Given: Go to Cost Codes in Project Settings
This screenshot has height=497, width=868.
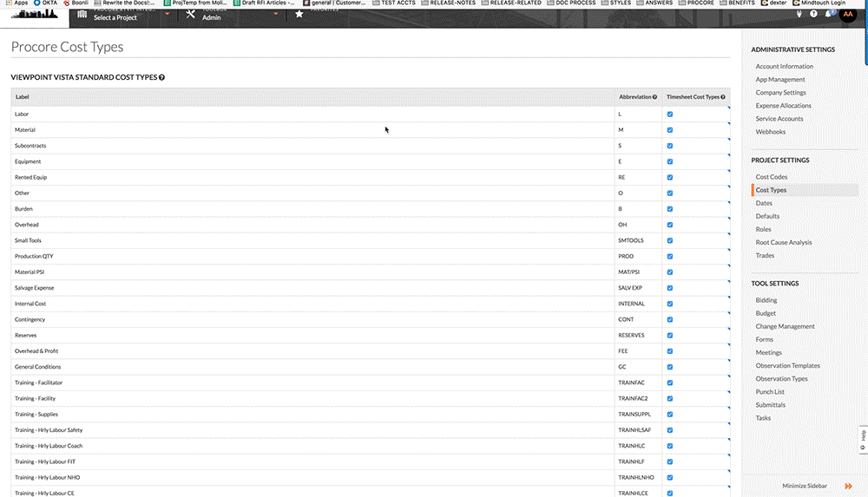Looking at the screenshot, I should (772, 177).
